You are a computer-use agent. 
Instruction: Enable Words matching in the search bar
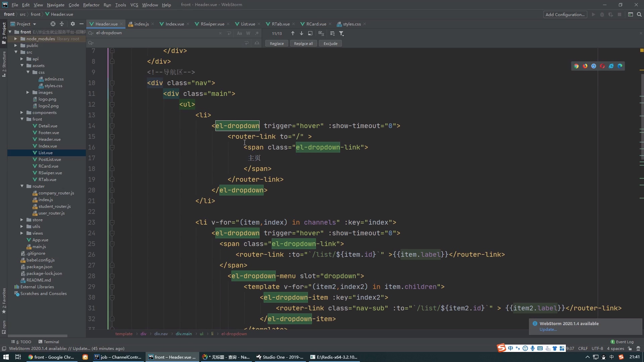click(x=248, y=33)
